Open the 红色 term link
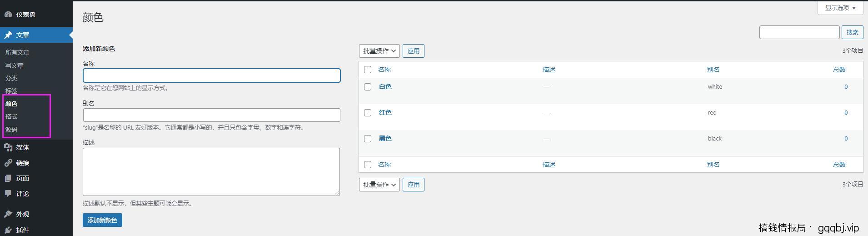The width and height of the screenshot is (868, 236). 385,112
